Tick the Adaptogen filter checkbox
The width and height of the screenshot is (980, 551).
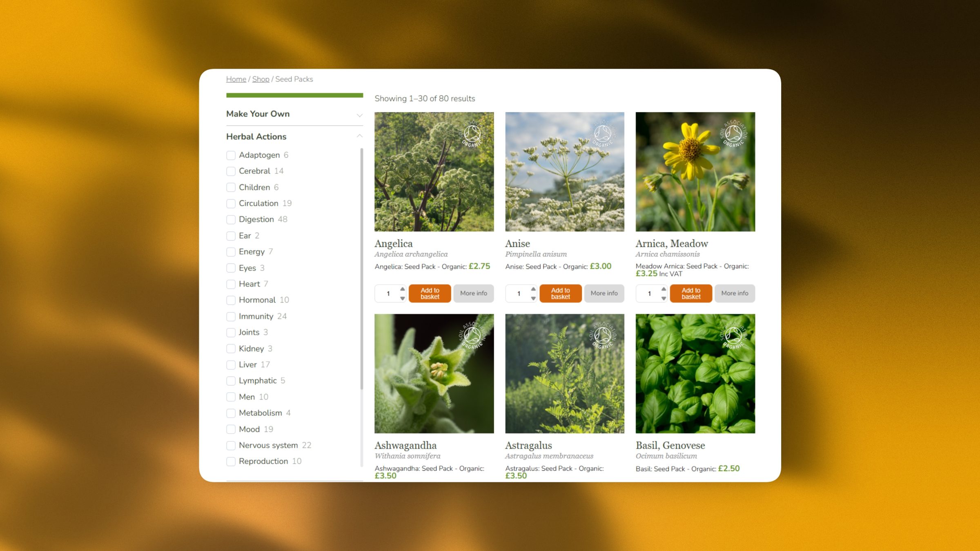coord(231,156)
